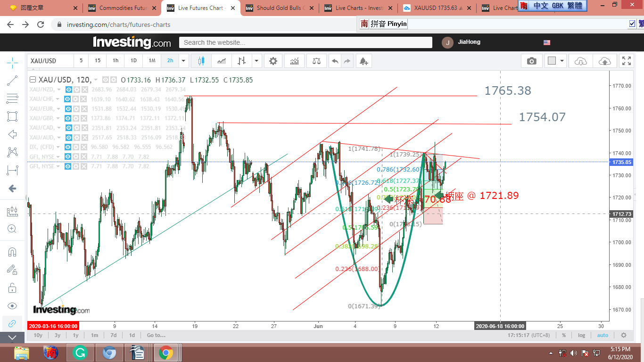
Task: Take a chart snapshot with camera icon
Action: (532, 61)
